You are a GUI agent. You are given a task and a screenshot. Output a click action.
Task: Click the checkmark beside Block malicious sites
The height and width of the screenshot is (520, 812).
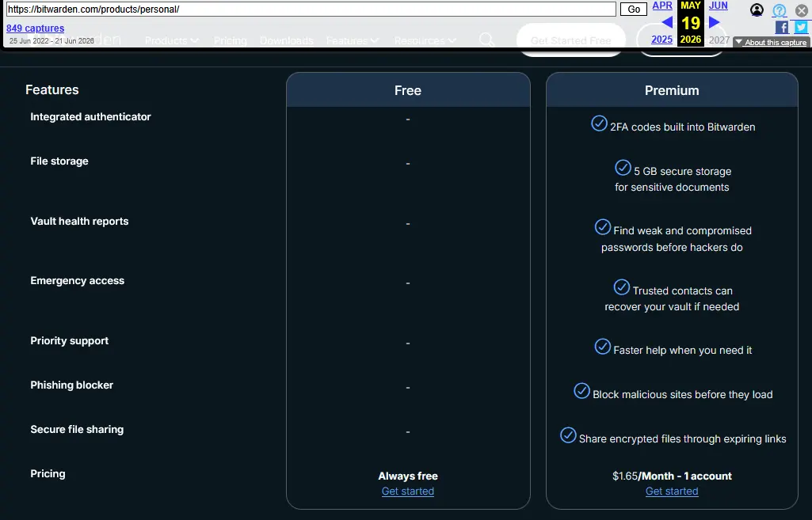(582, 391)
